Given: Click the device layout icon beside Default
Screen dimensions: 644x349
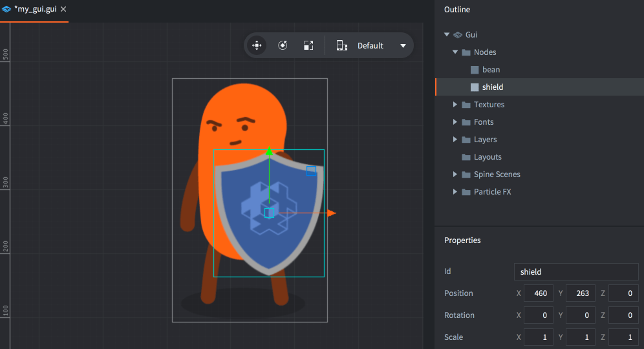Looking at the screenshot, I should pyautogui.click(x=342, y=46).
